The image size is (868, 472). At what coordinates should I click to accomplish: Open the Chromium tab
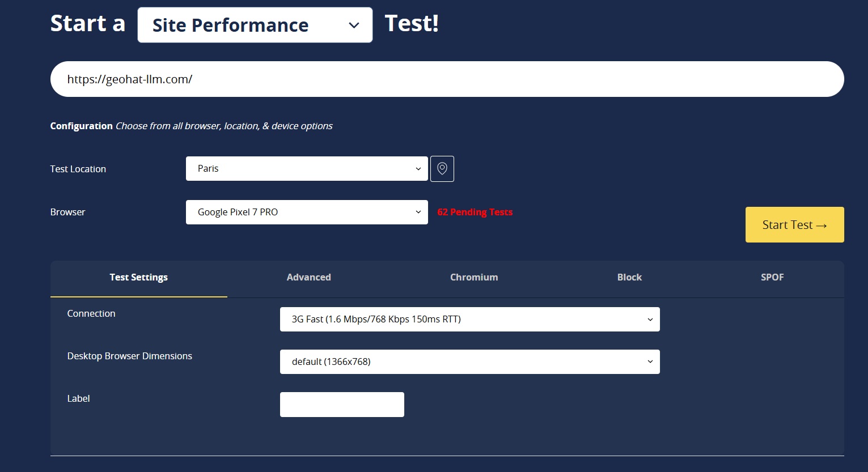click(474, 278)
